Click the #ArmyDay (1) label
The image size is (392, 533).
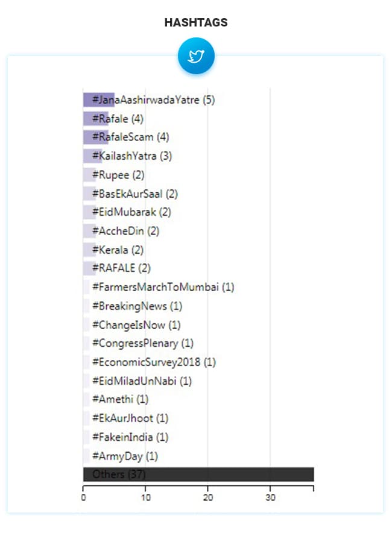[125, 456]
